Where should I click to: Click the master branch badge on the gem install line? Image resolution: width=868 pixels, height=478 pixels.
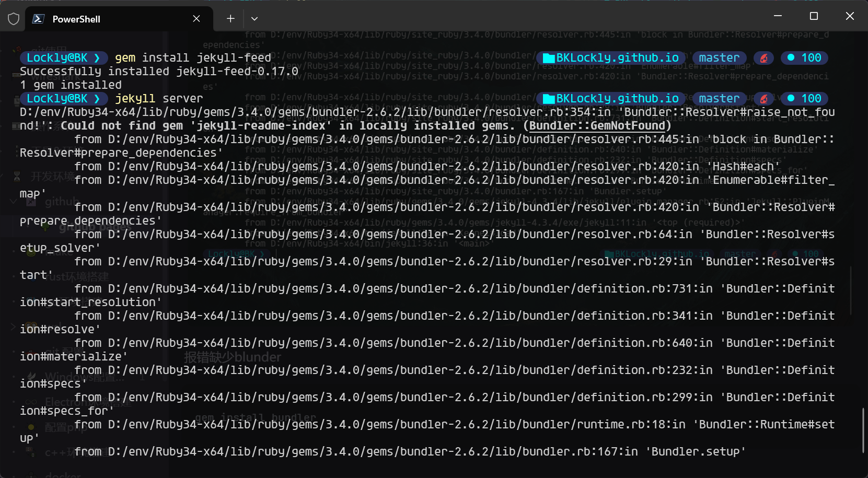coord(719,57)
